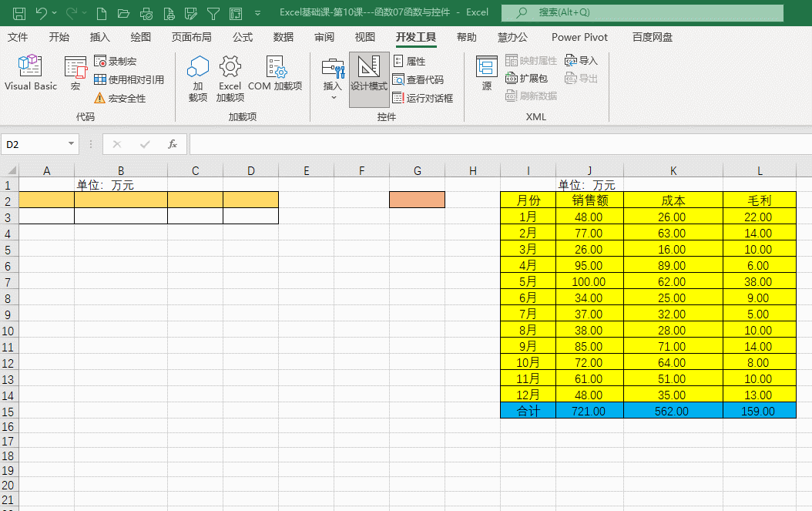Open file folder icon in quick access
The image size is (812, 511).
pyautogui.click(x=123, y=13)
